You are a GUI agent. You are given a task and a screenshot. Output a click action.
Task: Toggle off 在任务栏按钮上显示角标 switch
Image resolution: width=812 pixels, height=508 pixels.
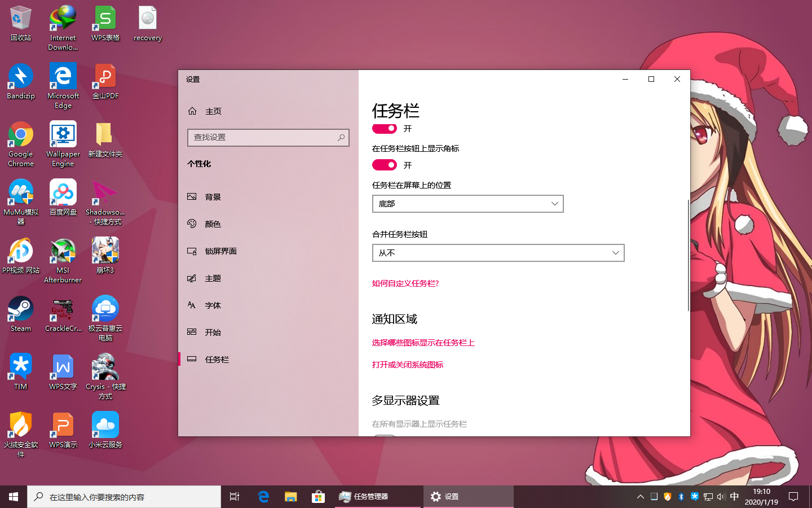385,165
